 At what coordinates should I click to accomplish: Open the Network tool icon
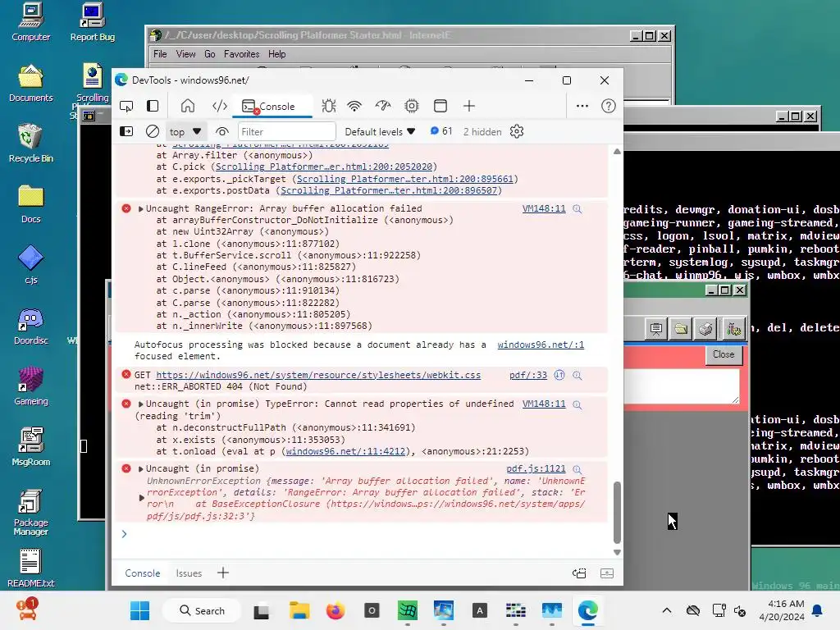(x=354, y=106)
